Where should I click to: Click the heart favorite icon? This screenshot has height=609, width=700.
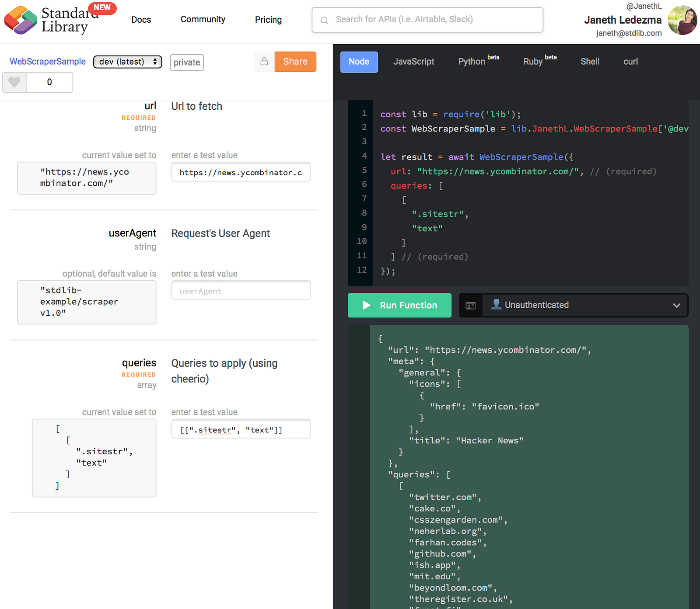[14, 82]
